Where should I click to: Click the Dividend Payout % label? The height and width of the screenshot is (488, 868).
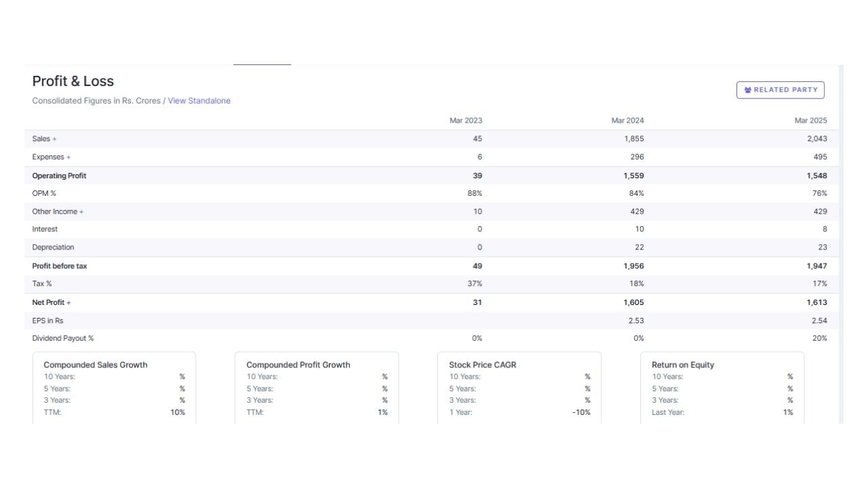click(62, 338)
